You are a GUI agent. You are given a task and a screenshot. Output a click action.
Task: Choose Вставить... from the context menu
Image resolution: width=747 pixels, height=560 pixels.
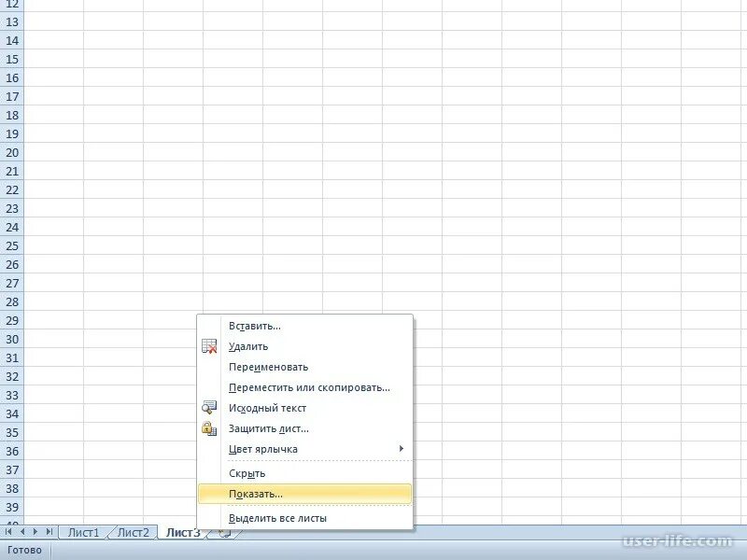click(305, 326)
